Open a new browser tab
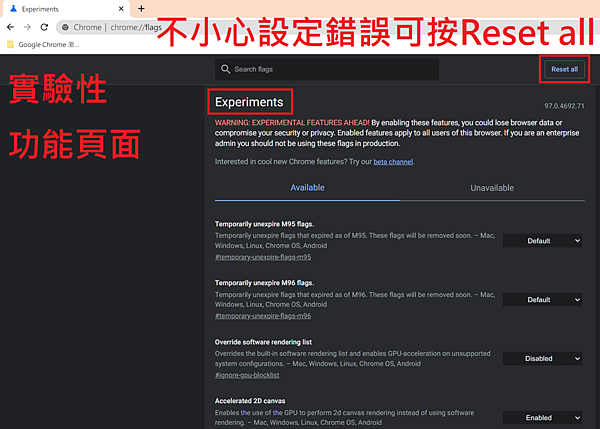This screenshot has width=600, height=429. point(141,8)
